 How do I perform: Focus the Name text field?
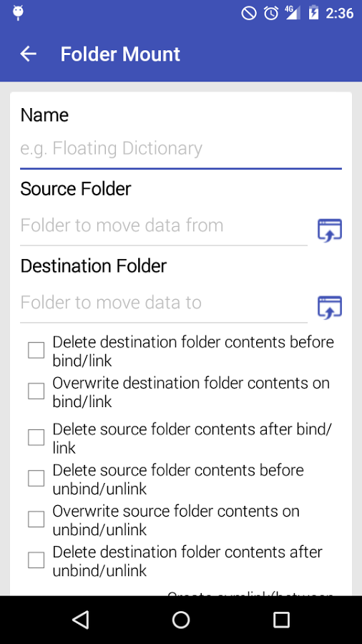tap(181, 149)
